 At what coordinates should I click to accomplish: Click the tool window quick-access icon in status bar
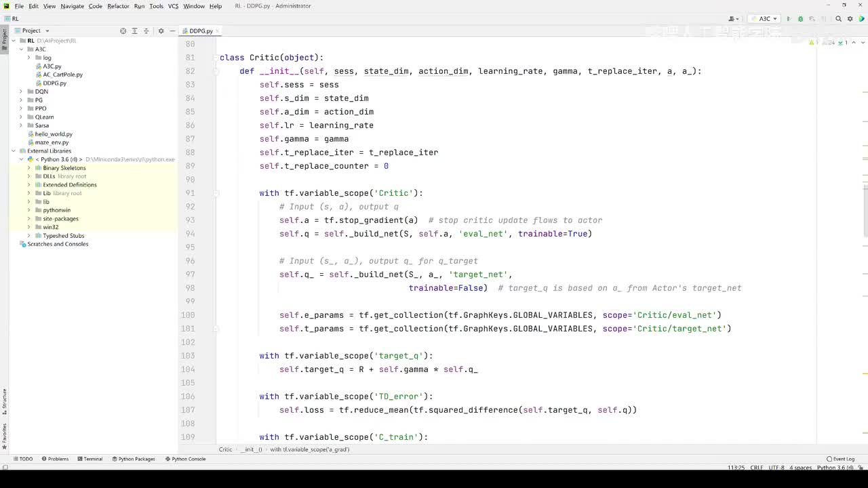pyautogui.click(x=5, y=467)
